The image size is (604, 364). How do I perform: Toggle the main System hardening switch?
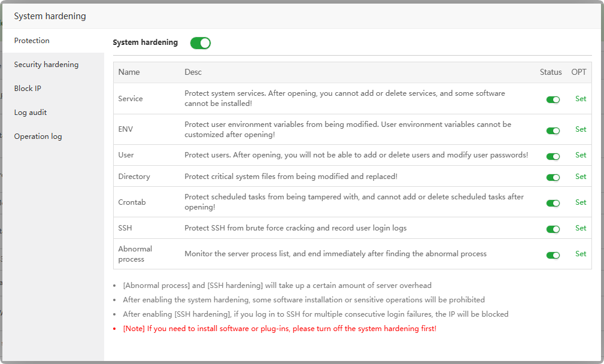pos(201,43)
